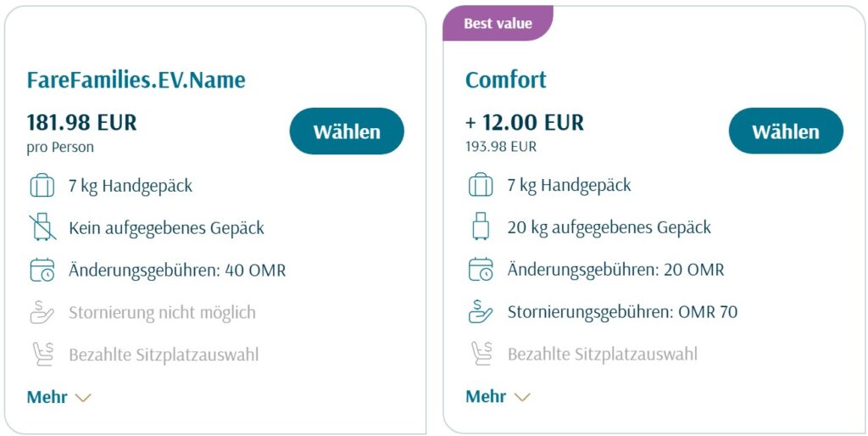Image resolution: width=868 pixels, height=436 pixels.
Task: Click paid seat icon in the left fare card
Action: (42, 354)
